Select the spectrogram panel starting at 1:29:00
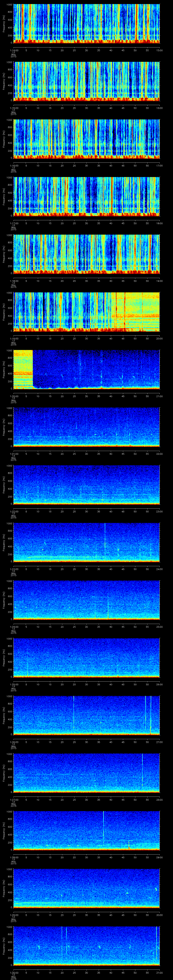Image resolution: width=173 pixels, height=980 pixels. point(87,888)
